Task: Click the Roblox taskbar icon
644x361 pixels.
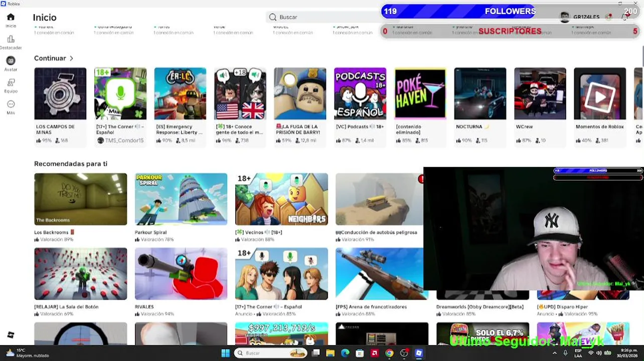Action: pyautogui.click(x=419, y=353)
